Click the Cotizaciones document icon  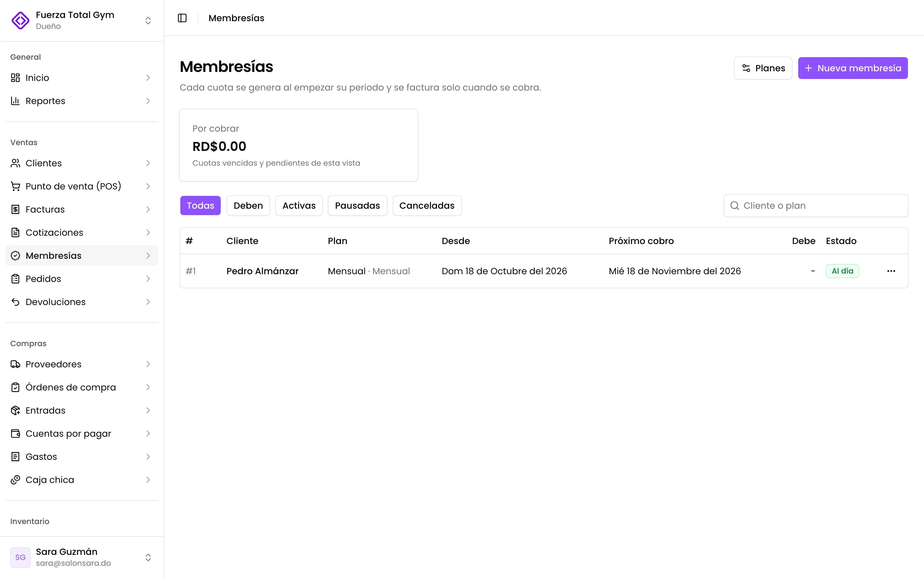15,232
